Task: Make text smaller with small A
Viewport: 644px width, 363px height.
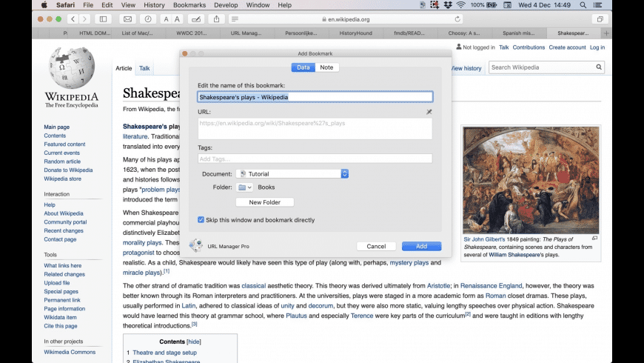Action: pyautogui.click(x=166, y=19)
